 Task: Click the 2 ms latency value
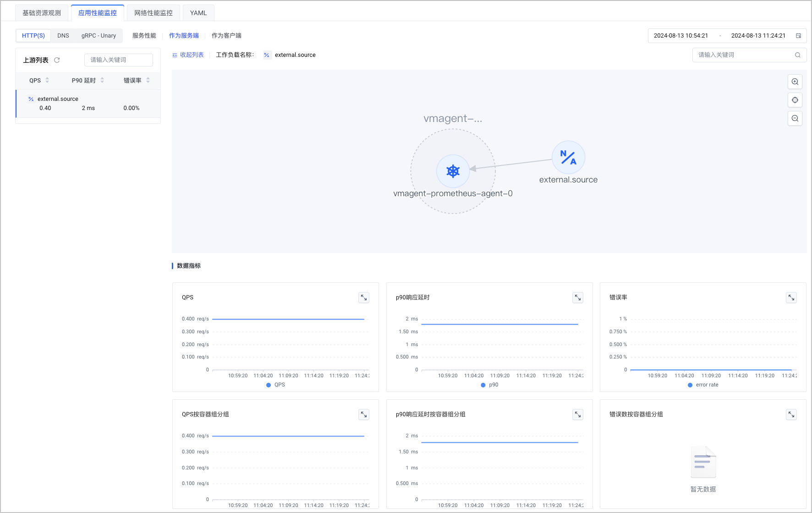coord(88,108)
